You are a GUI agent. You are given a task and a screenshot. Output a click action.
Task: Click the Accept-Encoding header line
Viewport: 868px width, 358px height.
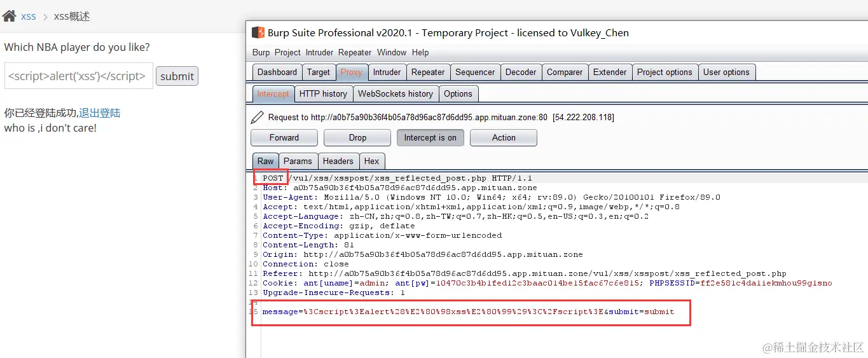tap(338, 226)
